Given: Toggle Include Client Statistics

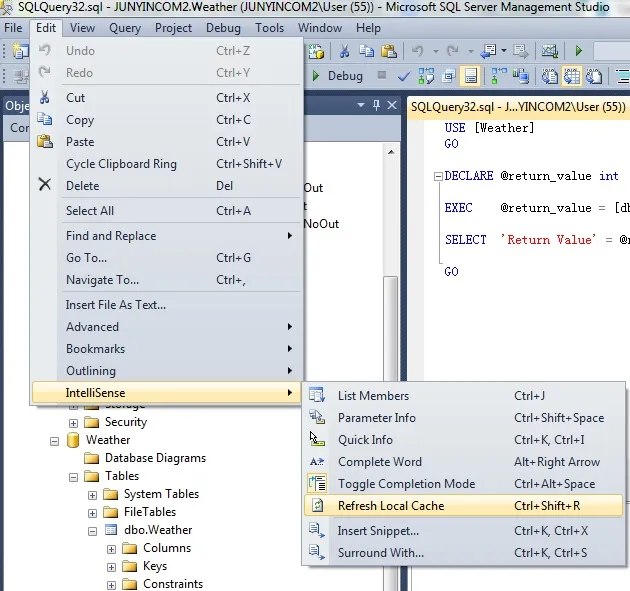Looking at the screenshot, I should (521, 76).
